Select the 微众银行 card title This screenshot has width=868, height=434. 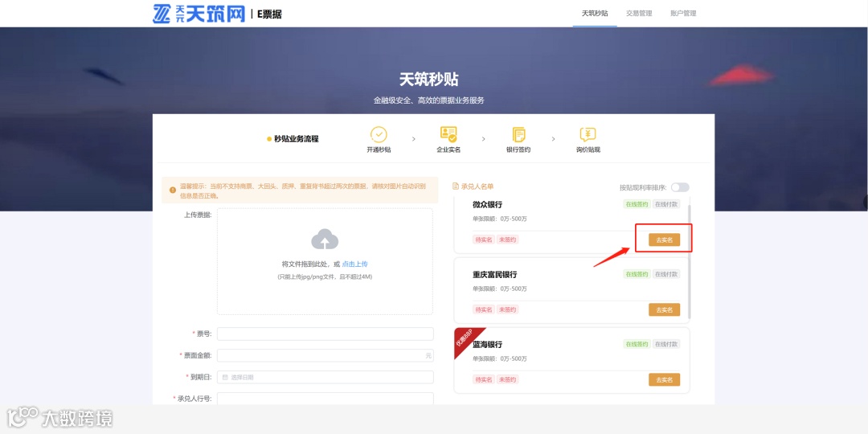pyautogui.click(x=488, y=204)
